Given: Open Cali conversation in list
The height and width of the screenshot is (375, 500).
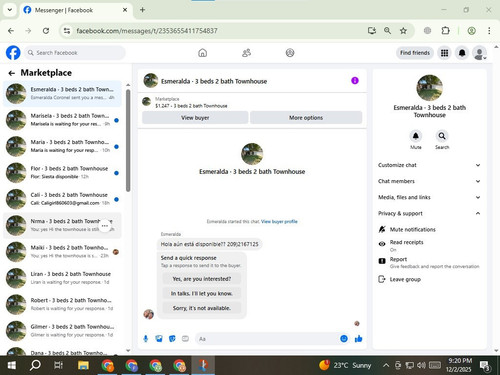Looking at the screenshot, I should click(62, 199).
